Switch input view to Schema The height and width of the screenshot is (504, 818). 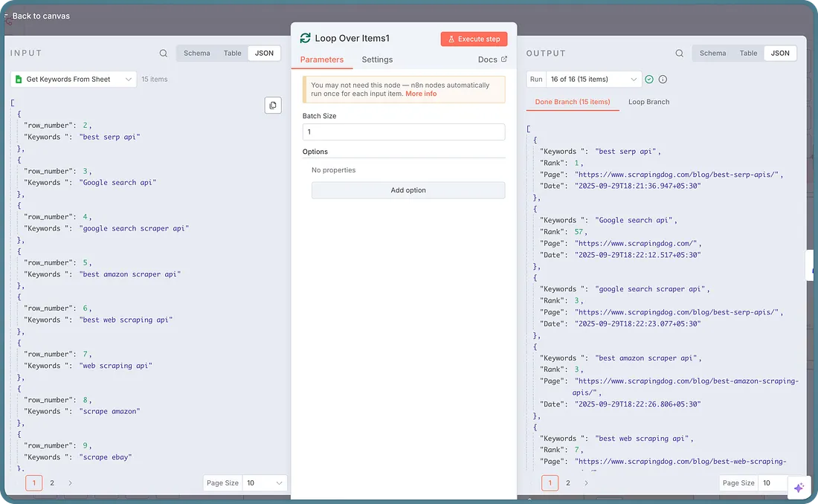(x=196, y=54)
